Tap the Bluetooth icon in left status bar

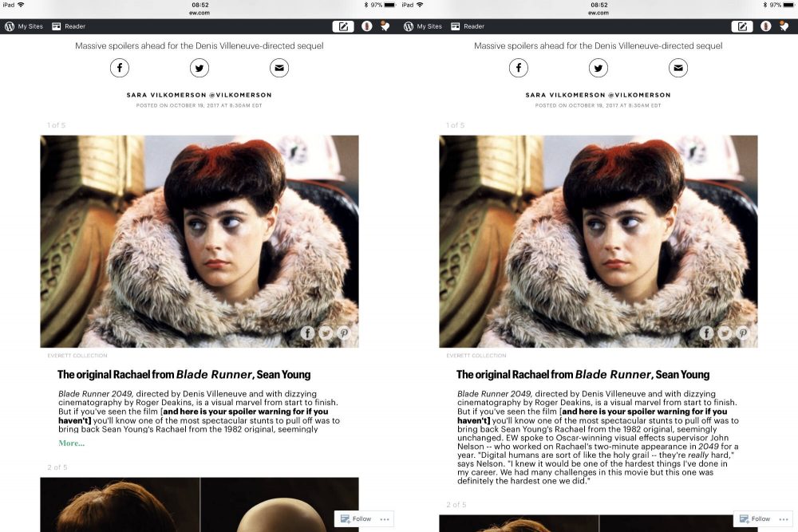pos(366,5)
